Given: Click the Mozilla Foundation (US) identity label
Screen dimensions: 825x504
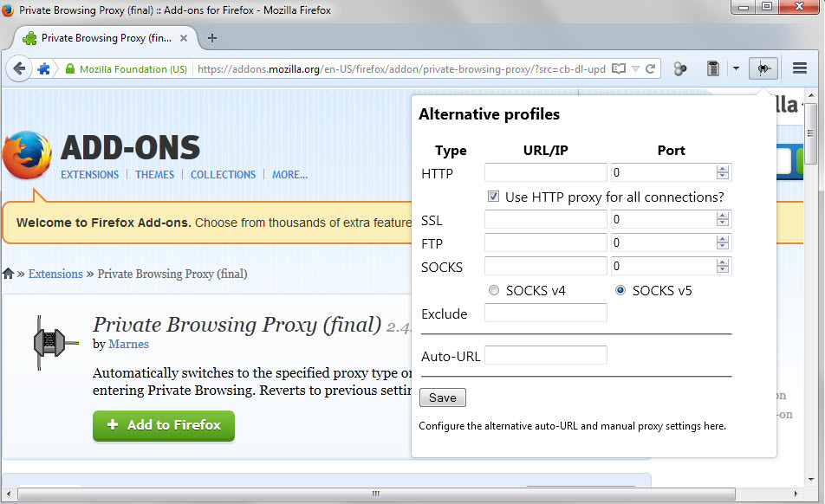Looking at the screenshot, I should (133, 69).
